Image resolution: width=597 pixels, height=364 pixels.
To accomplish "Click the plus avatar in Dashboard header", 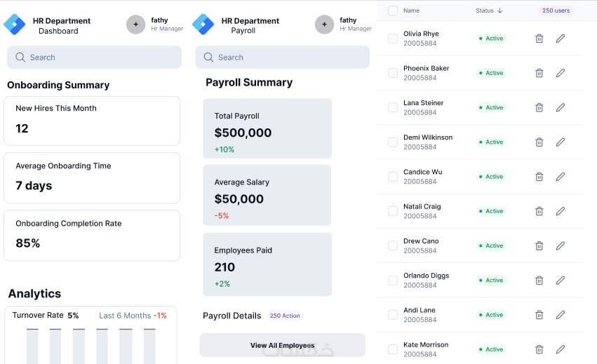I will click(135, 25).
